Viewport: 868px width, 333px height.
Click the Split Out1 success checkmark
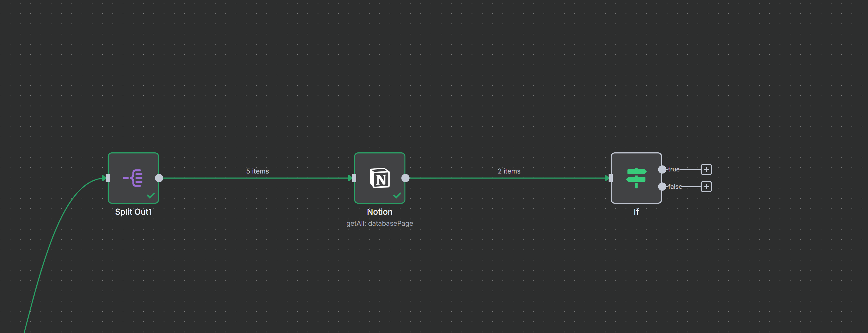(151, 195)
